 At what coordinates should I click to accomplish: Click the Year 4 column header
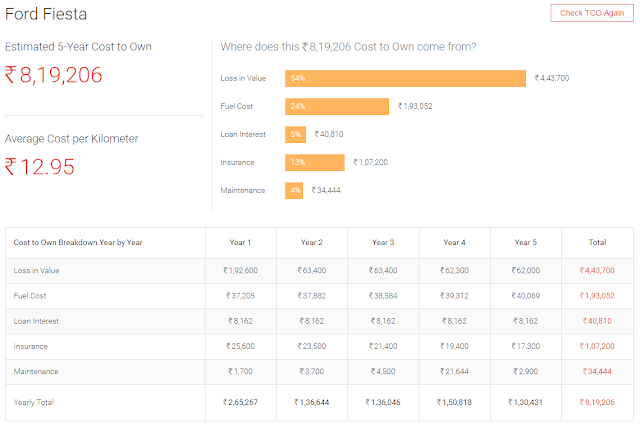pos(454,242)
